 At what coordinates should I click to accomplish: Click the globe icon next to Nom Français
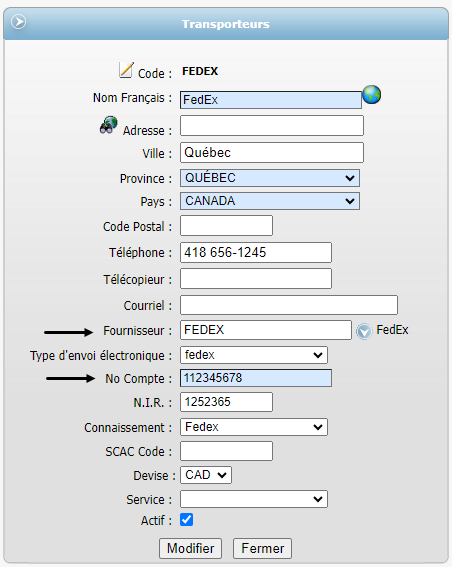tap(372, 95)
